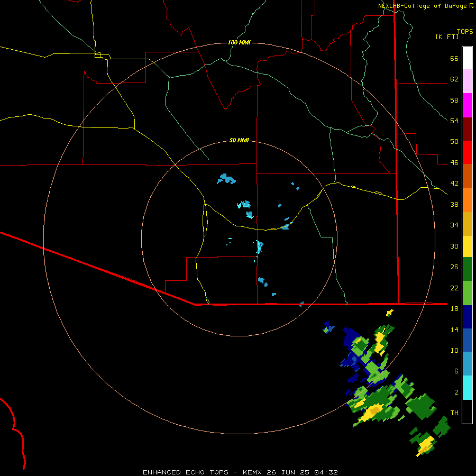Viewport: 476px width, 476px height.
Task: Click legend value 22
Action: click(x=454, y=288)
